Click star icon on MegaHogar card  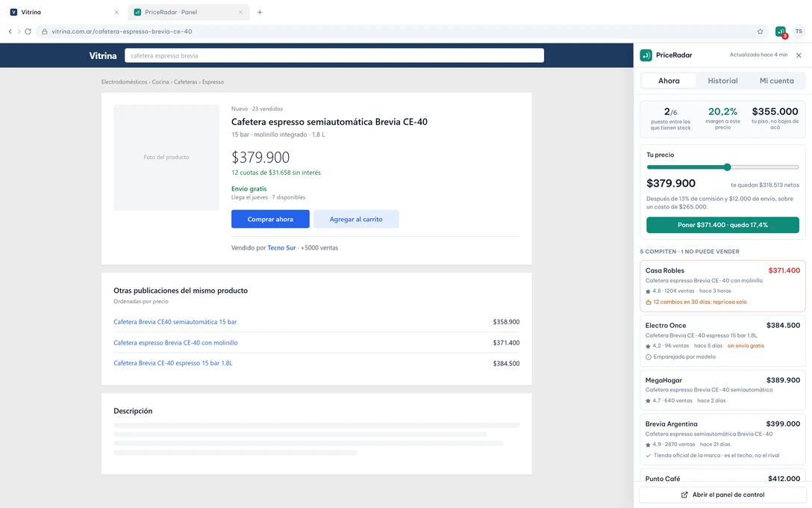pos(648,400)
